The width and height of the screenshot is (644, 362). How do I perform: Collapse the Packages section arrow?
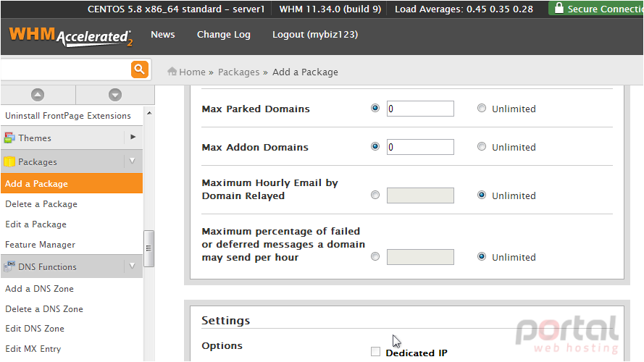[133, 161]
